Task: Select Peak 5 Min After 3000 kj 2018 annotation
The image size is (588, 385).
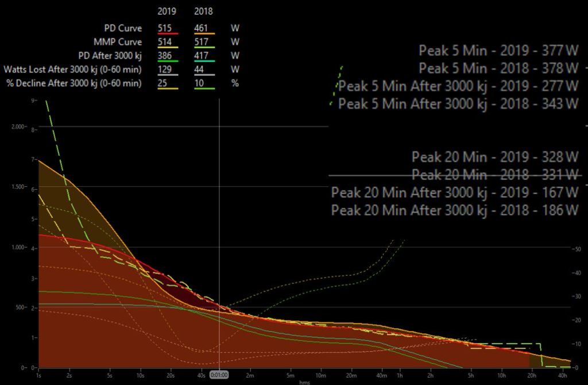Action: point(458,104)
